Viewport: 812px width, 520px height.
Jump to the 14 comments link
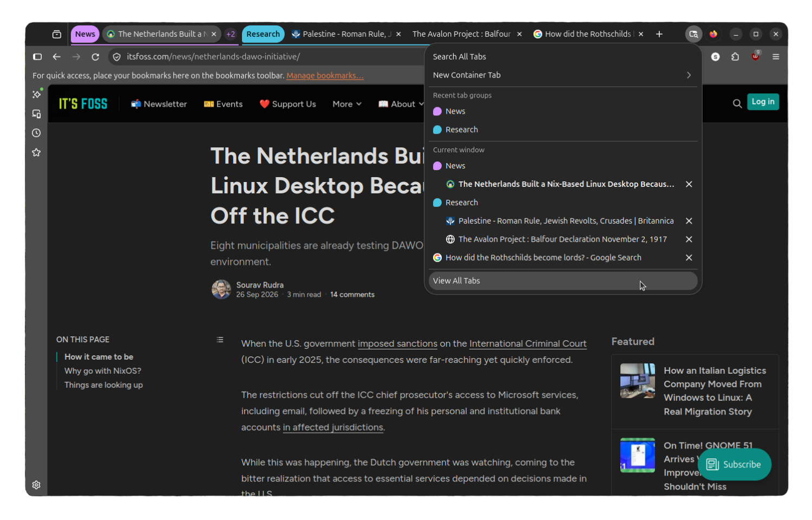pos(352,295)
